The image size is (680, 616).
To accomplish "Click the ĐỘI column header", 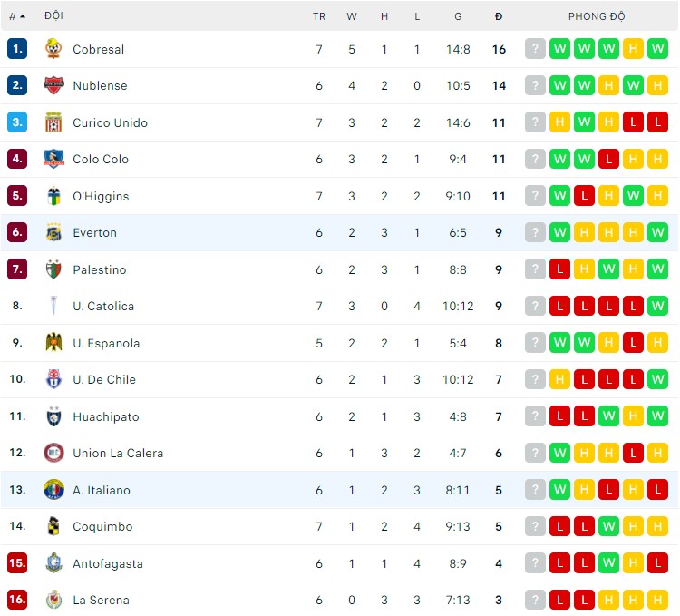I will coord(53,16).
